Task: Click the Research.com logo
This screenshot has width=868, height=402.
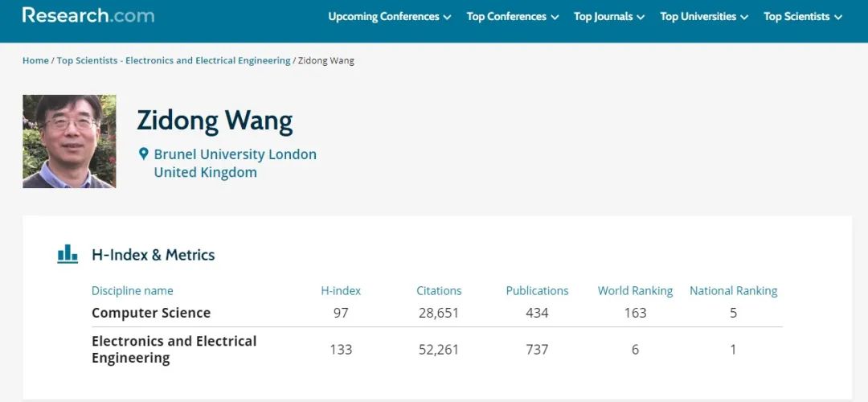Action: 88,15
